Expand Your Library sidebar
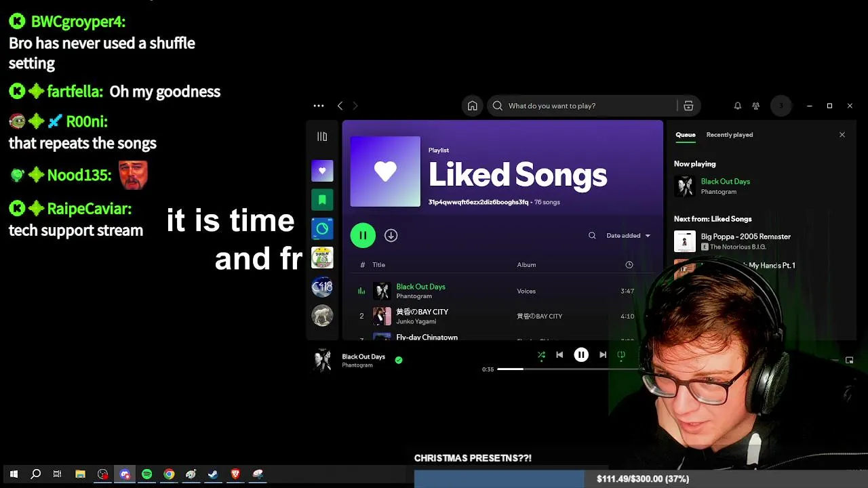The width and height of the screenshot is (868, 488). 322,136
